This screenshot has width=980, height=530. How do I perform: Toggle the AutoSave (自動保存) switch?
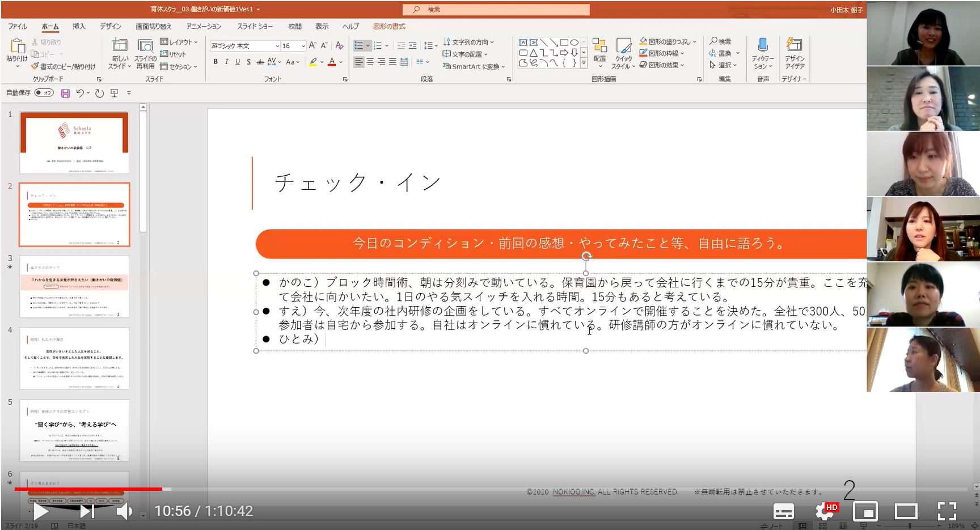[44, 93]
